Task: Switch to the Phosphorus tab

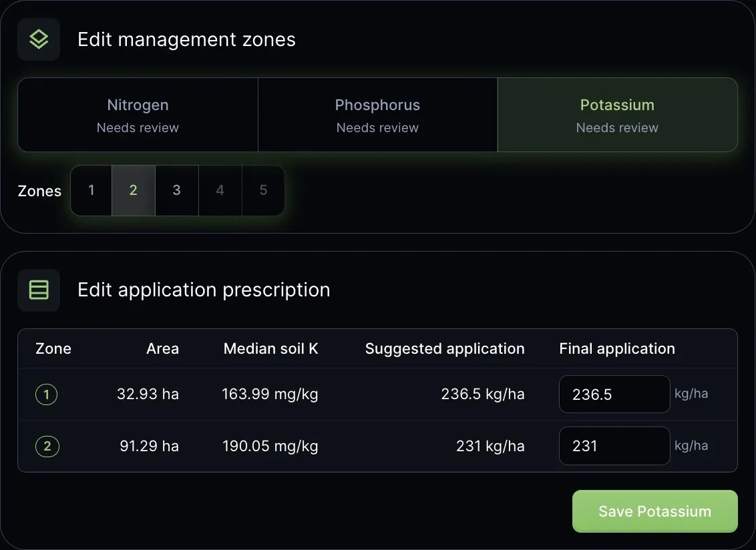Action: [x=377, y=115]
